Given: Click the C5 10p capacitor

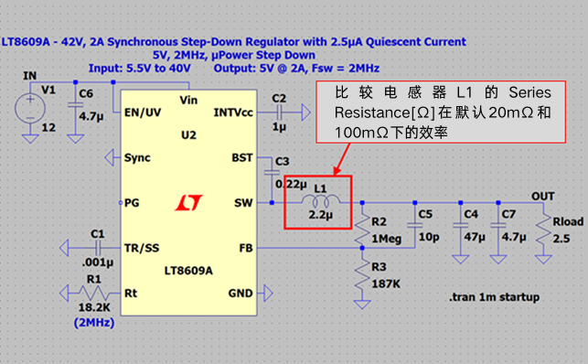Looking at the screenshot, I should click(415, 225).
